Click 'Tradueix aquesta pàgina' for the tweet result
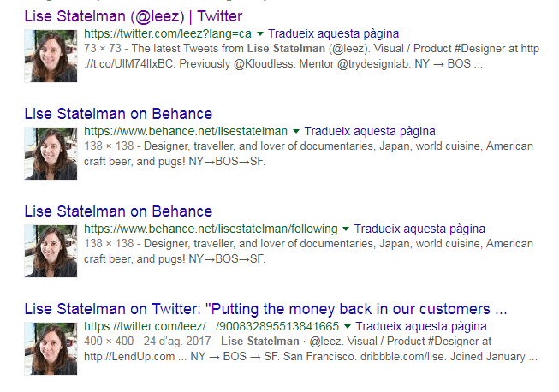 (x=421, y=327)
